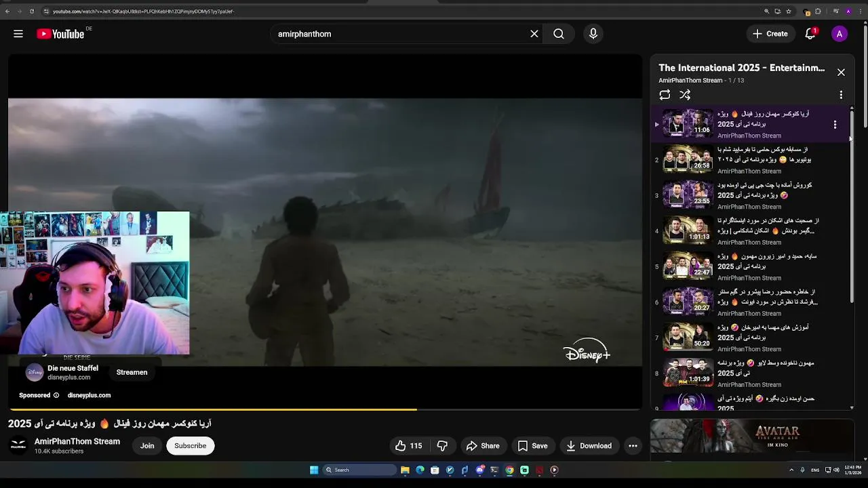
Task: Download the video
Action: tap(589, 446)
